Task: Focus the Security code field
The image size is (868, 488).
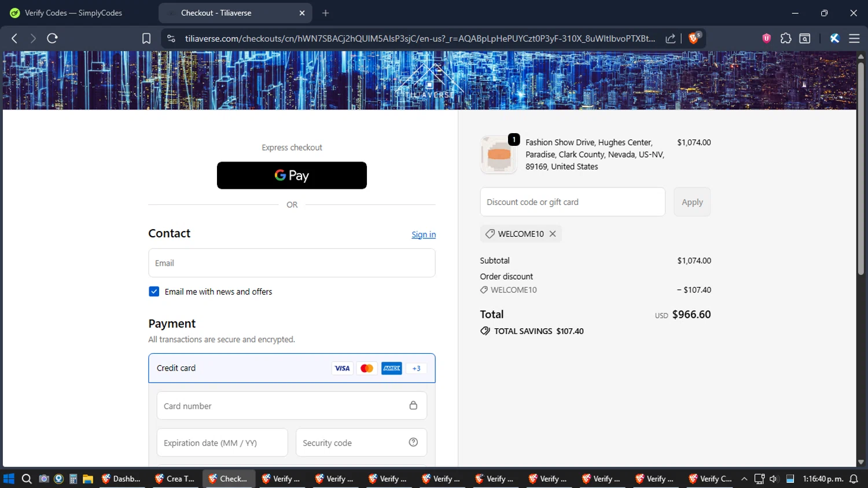Action: click(361, 443)
